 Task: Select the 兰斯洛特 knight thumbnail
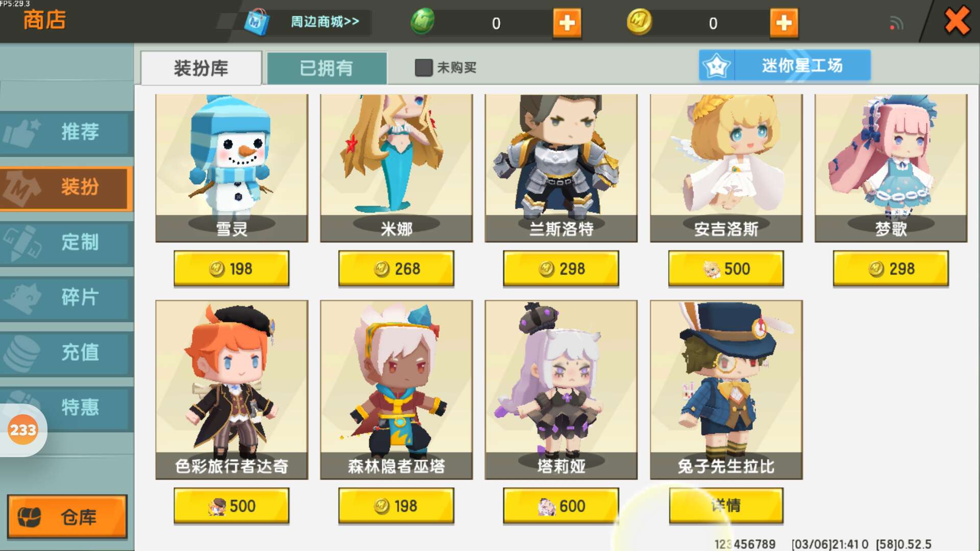[x=561, y=168]
